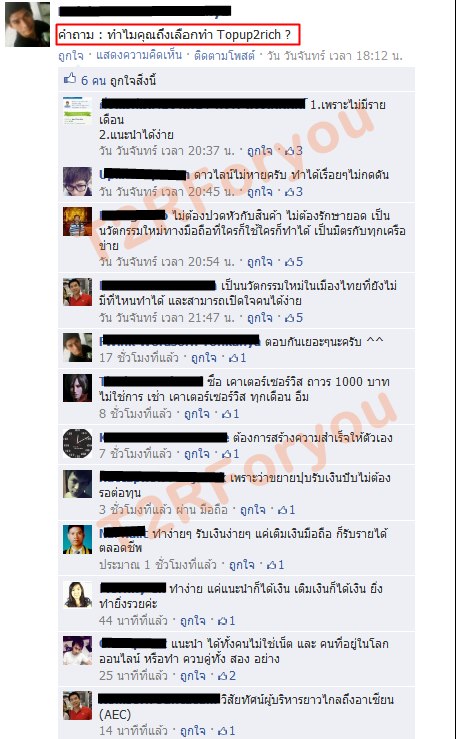This screenshot has width=458, height=739.
Task: Open the '7 ชั่วโมงที่แล้ว' comment timestamp
Action: [135, 454]
